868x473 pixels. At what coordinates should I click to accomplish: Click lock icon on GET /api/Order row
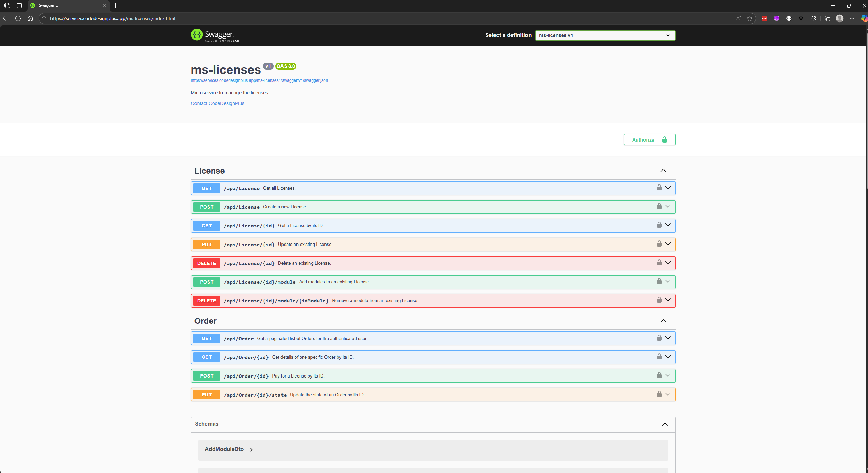click(659, 338)
